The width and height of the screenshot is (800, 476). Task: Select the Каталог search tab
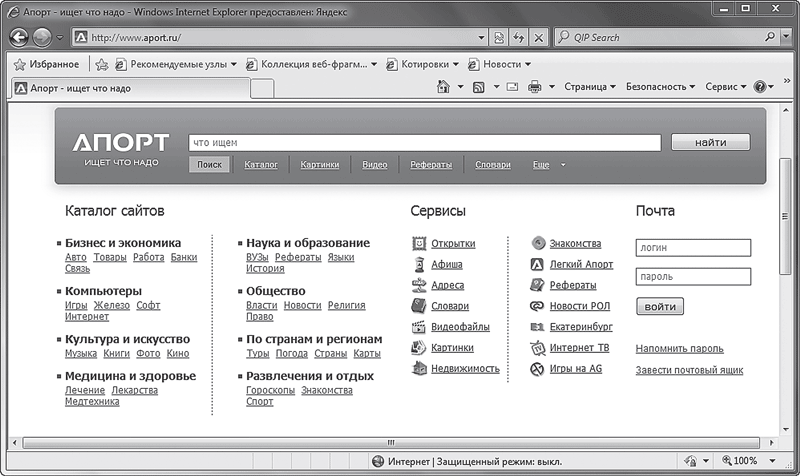point(260,165)
